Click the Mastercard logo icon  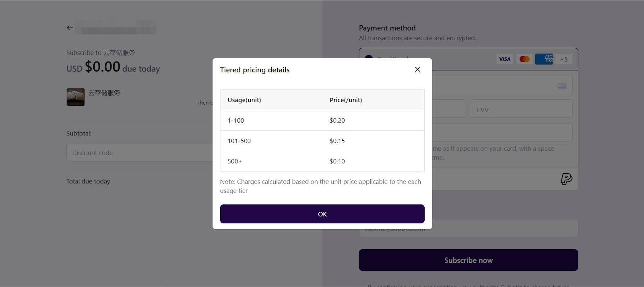pos(524,59)
